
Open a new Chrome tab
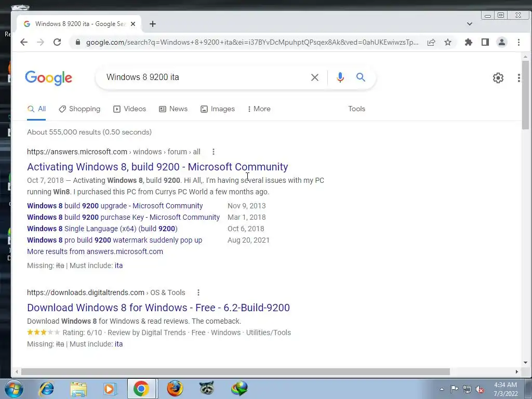pyautogui.click(x=153, y=24)
